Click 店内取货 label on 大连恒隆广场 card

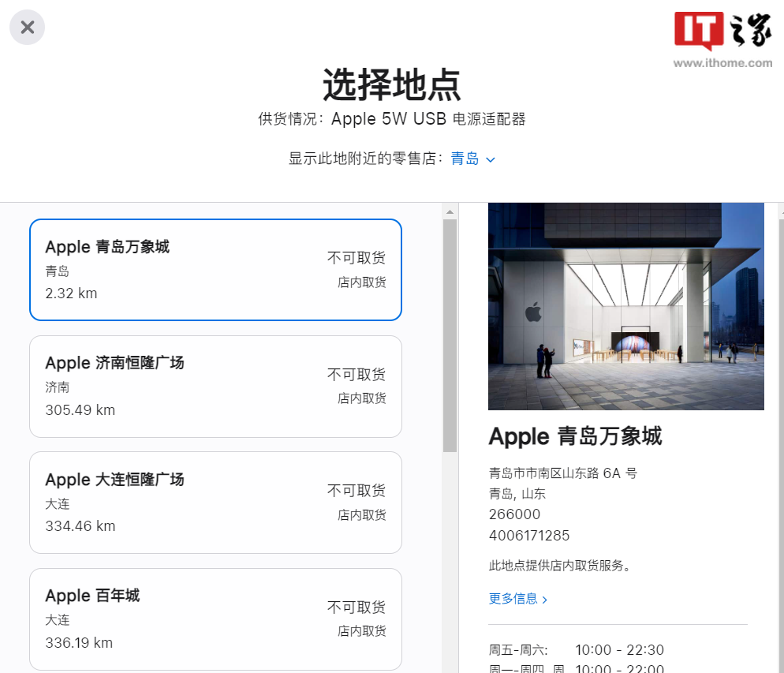tap(362, 515)
